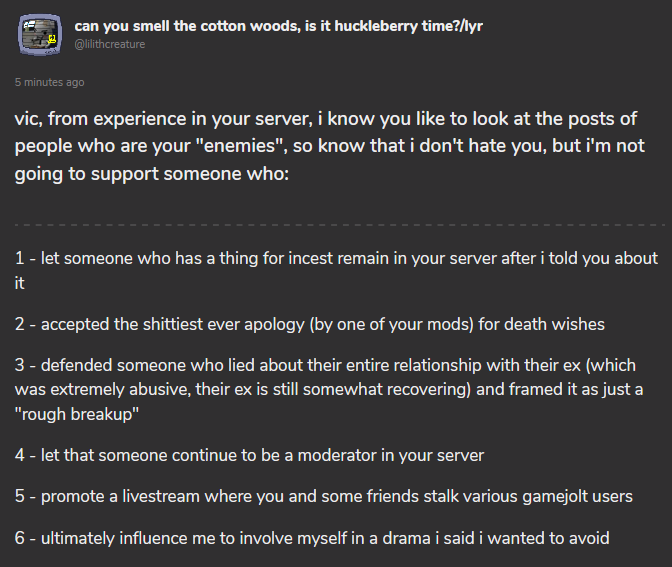Open lilithcreature's profile avatar image
This screenshot has width=672, height=567.
pyautogui.click(x=39, y=35)
